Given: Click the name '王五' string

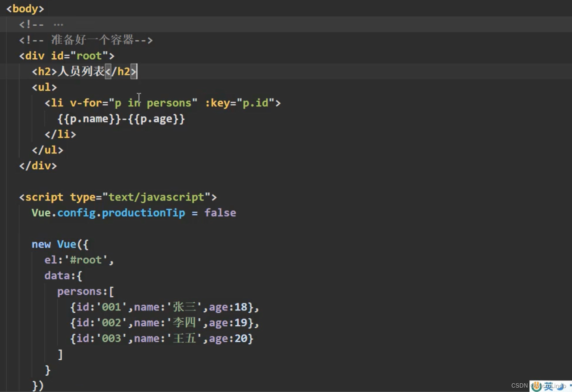Looking at the screenshot, I should [x=184, y=339].
